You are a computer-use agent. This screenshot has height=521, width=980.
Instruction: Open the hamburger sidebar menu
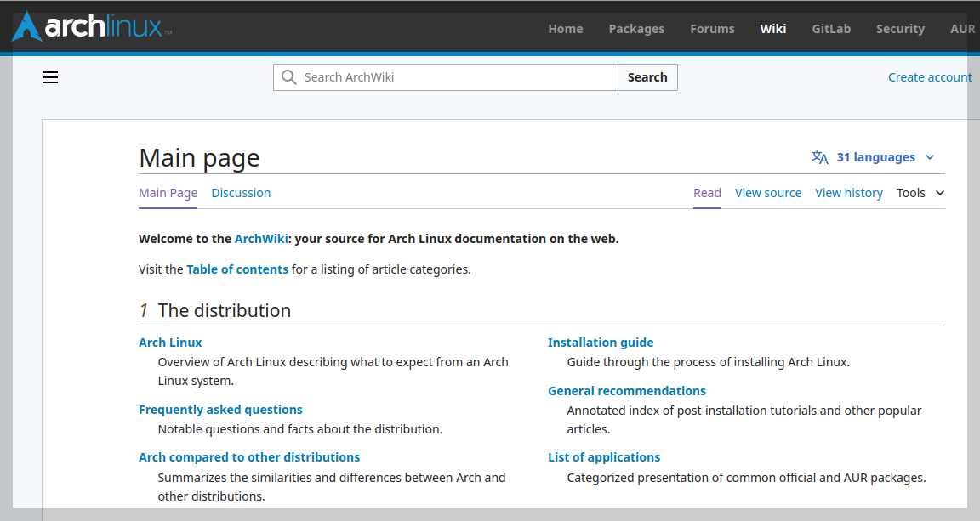[50, 77]
